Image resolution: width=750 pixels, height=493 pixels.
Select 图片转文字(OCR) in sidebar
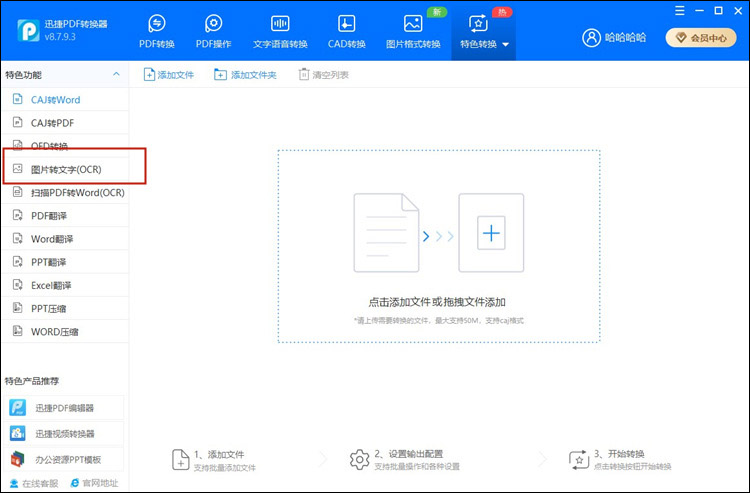(66, 169)
